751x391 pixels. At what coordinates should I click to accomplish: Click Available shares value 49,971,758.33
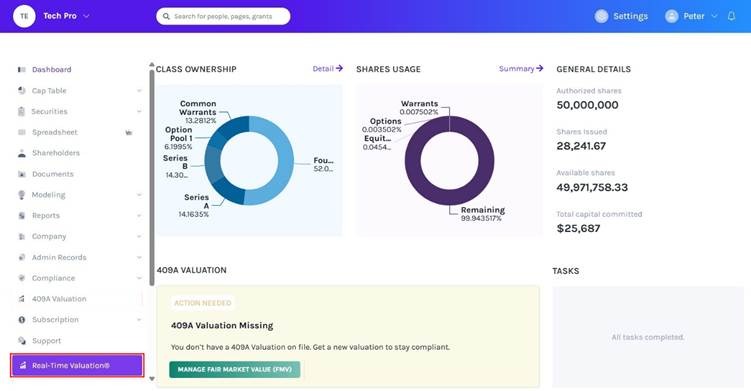click(592, 187)
